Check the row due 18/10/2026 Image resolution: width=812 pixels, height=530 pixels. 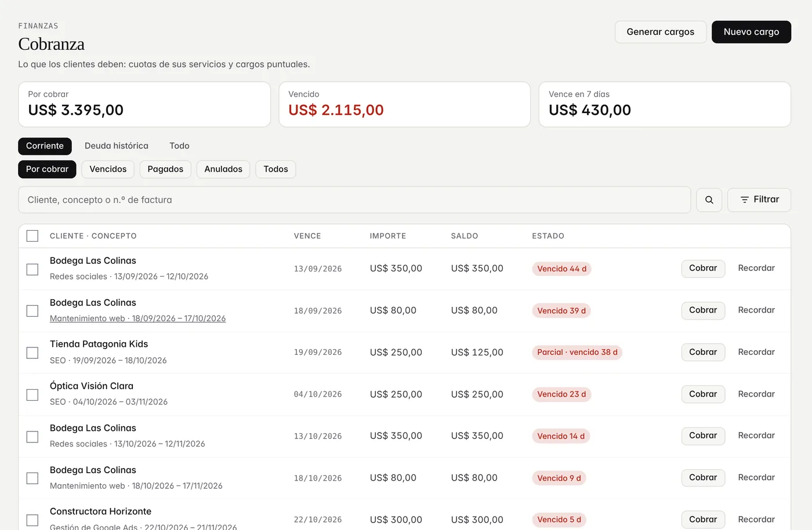tap(32, 478)
